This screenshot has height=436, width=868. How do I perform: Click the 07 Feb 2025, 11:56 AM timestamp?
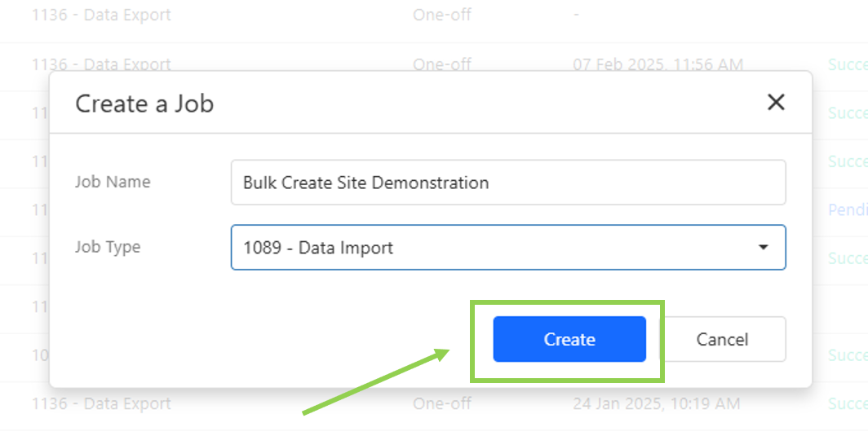coord(658,64)
